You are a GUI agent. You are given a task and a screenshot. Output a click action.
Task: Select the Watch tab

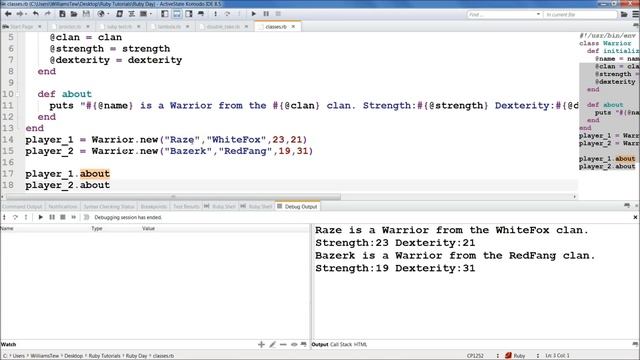pyautogui.click(x=9, y=344)
